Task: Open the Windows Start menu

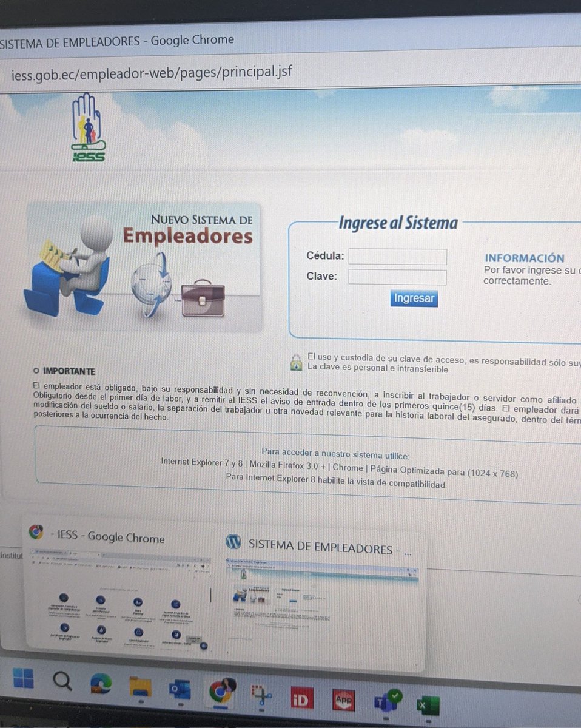Action: tap(23, 679)
